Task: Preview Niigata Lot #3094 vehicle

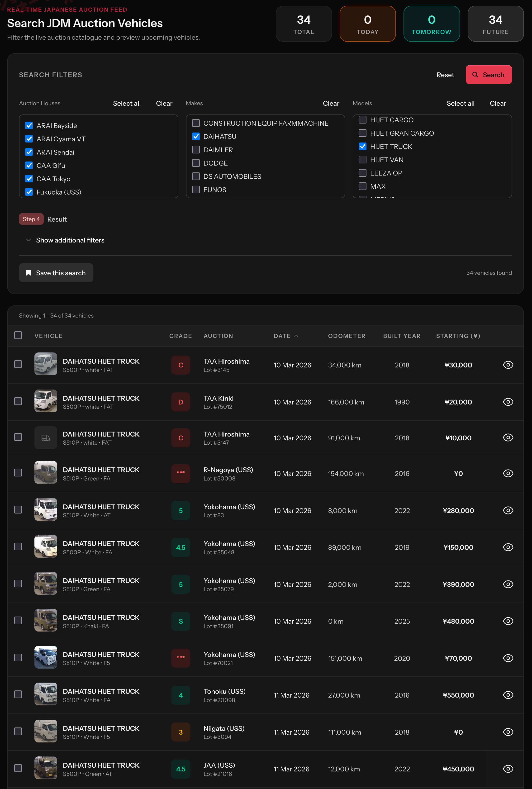Action: coord(508,732)
